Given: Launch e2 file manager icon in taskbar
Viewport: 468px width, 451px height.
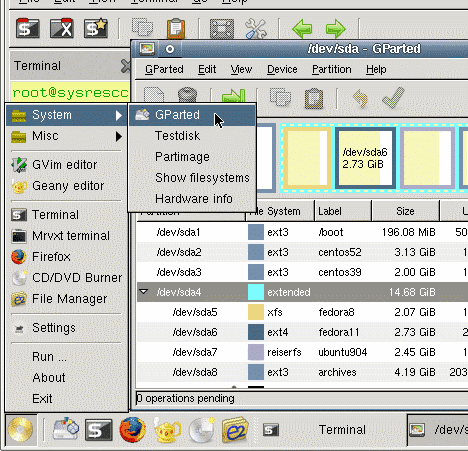Looking at the screenshot, I should 235,430.
